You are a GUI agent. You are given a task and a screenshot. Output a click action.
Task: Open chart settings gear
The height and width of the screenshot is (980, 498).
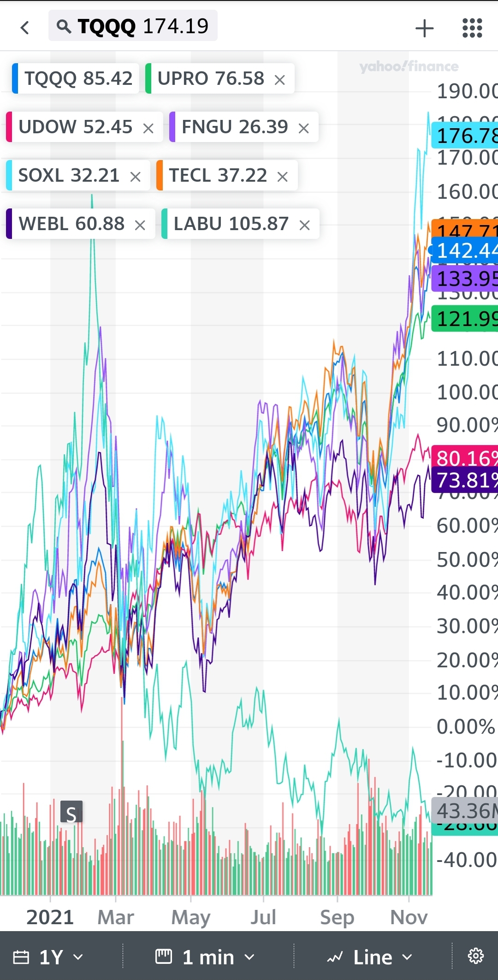point(475,956)
